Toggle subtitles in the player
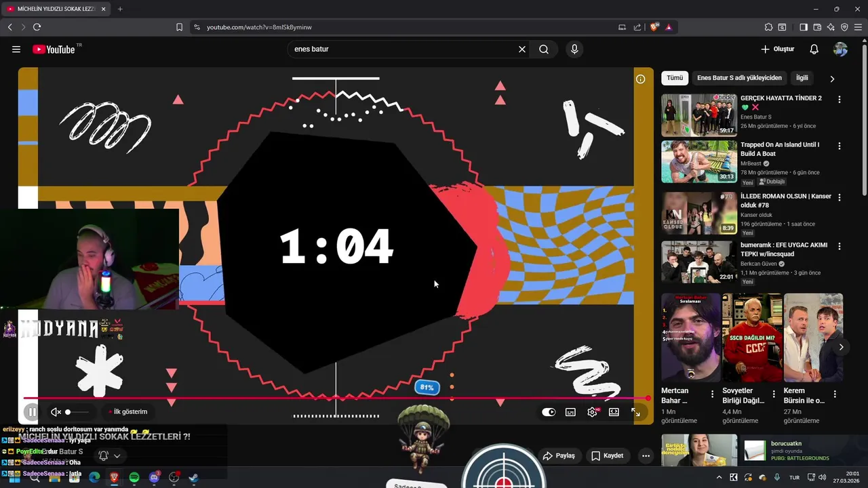 [571, 411]
